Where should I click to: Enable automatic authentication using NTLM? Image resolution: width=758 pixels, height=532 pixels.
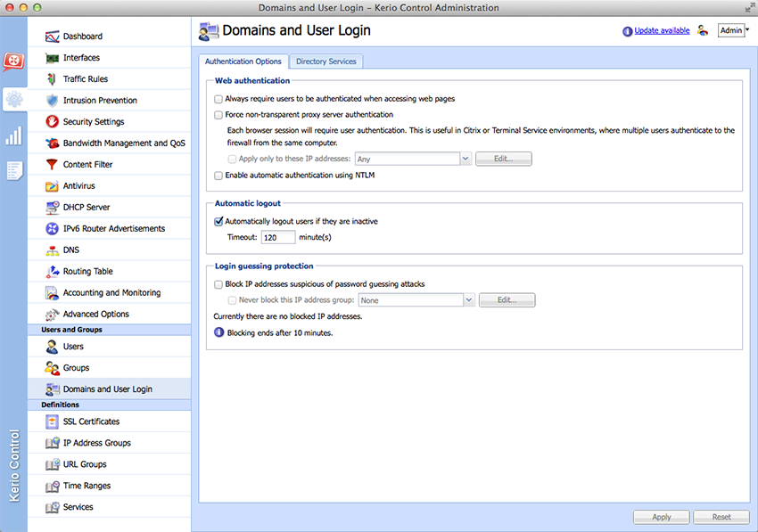click(218, 176)
